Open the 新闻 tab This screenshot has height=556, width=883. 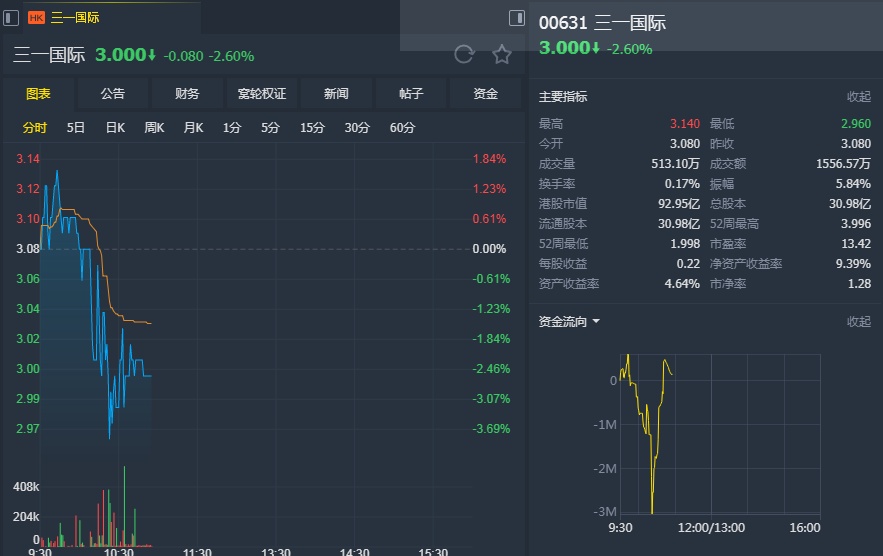(336, 94)
